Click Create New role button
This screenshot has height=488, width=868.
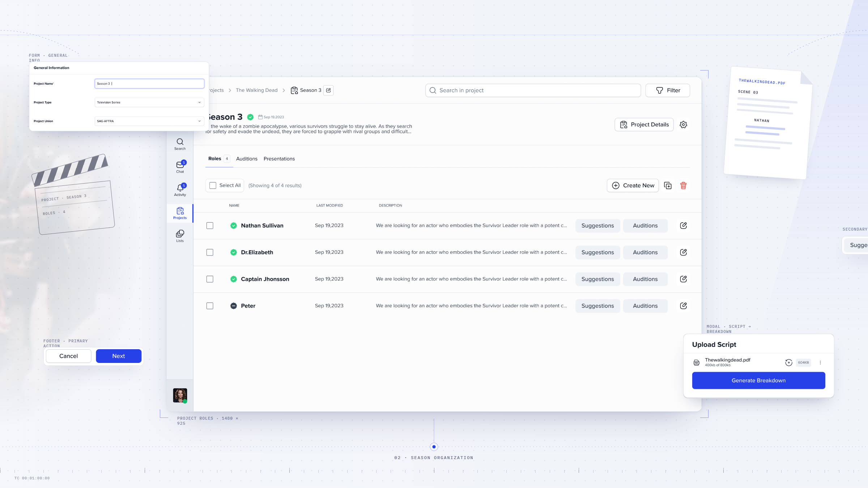click(633, 185)
